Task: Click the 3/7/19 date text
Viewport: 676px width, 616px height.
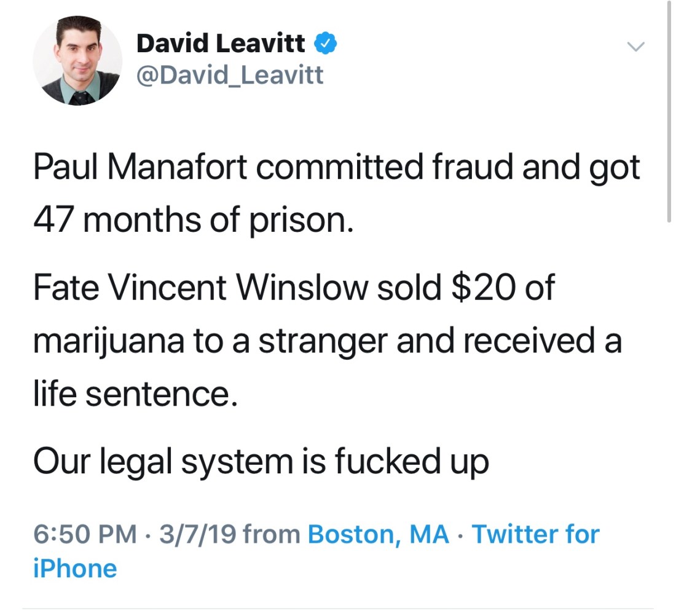Action: (197, 534)
